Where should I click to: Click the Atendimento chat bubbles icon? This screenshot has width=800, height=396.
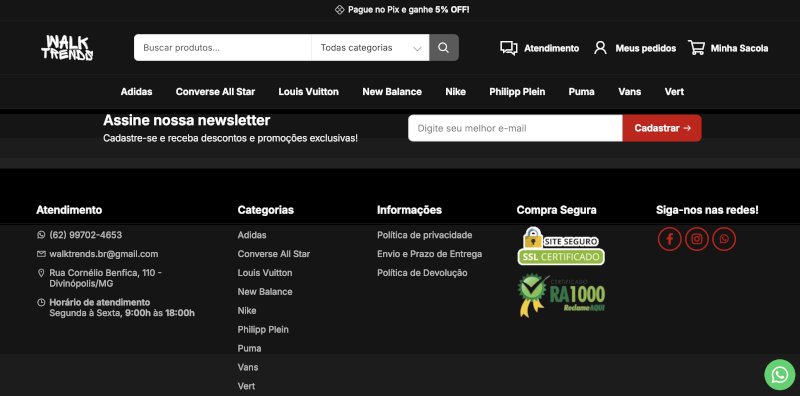pyautogui.click(x=509, y=48)
